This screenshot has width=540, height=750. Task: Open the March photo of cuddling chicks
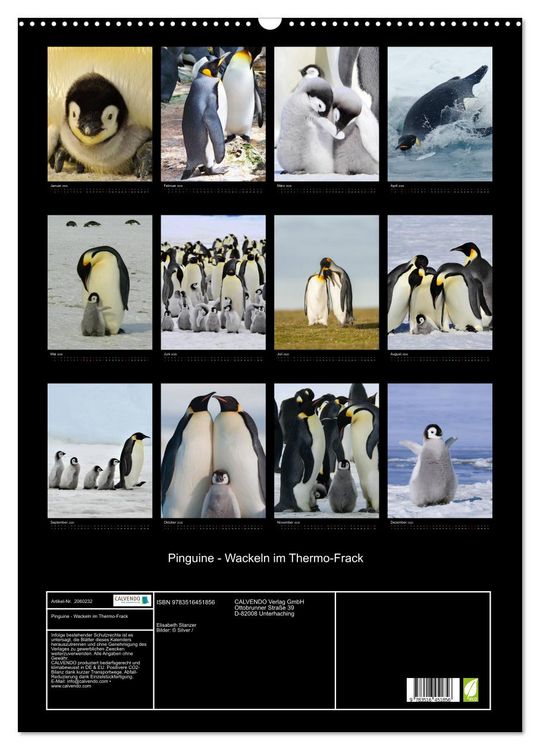click(327, 114)
